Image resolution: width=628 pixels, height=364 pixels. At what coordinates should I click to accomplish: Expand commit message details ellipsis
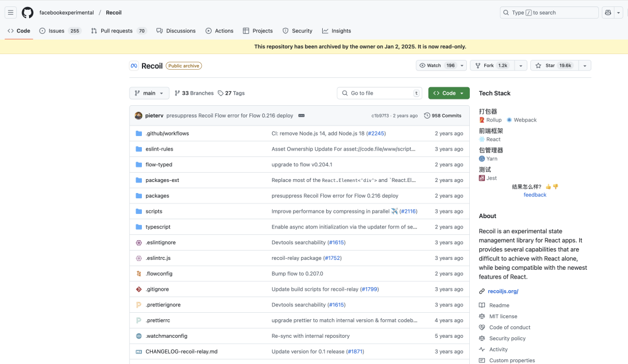click(302, 116)
